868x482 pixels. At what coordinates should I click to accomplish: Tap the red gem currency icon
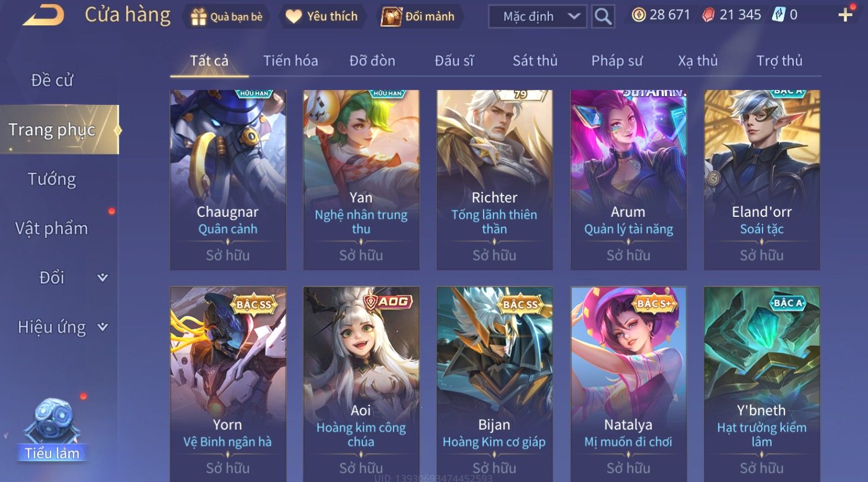coord(708,15)
